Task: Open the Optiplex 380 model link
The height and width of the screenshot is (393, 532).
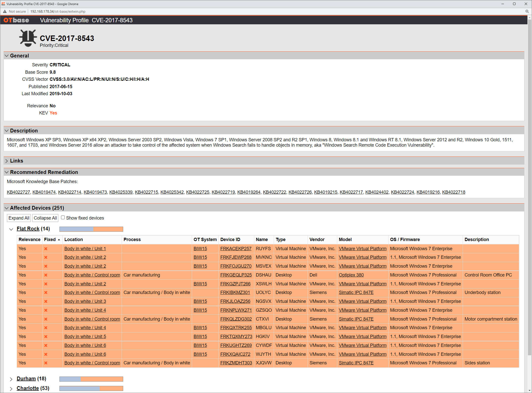Action: click(351, 275)
